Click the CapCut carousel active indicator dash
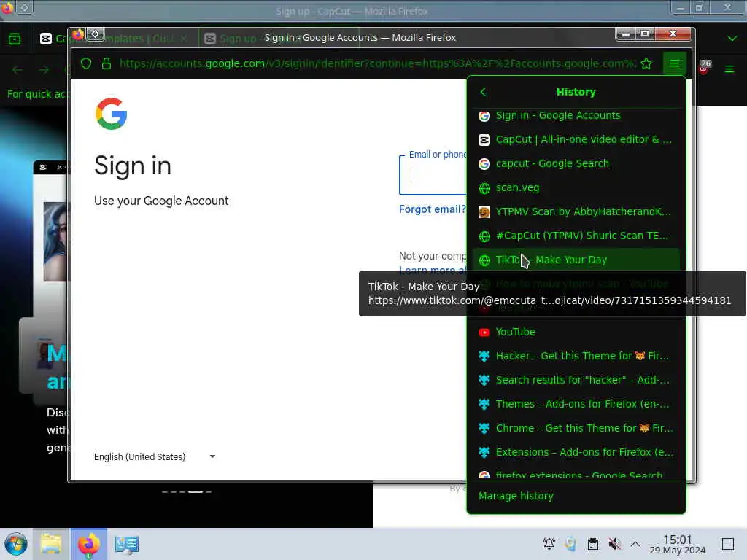Screen dimensions: 747x560 click(196, 491)
